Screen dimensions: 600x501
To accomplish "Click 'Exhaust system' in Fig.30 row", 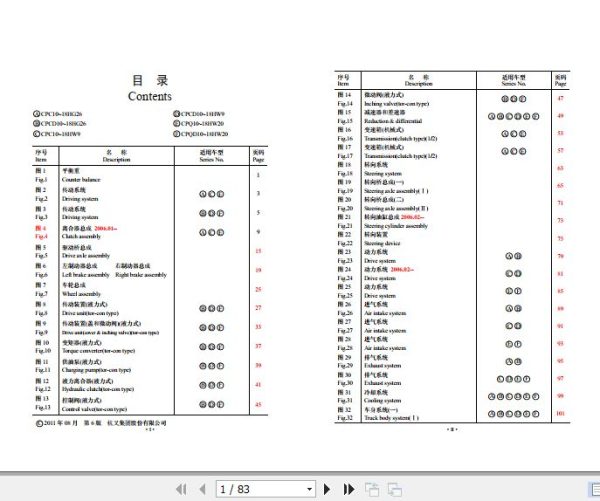I will 383,383.
